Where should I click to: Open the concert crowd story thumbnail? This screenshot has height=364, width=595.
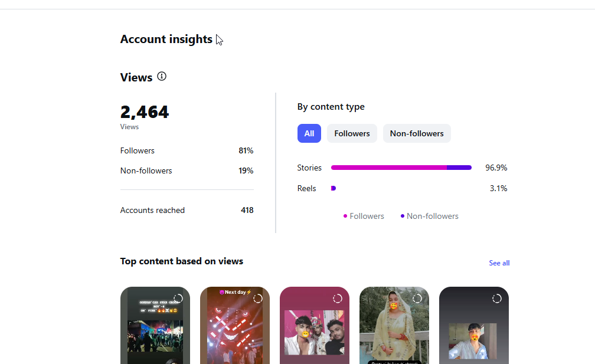point(155,325)
